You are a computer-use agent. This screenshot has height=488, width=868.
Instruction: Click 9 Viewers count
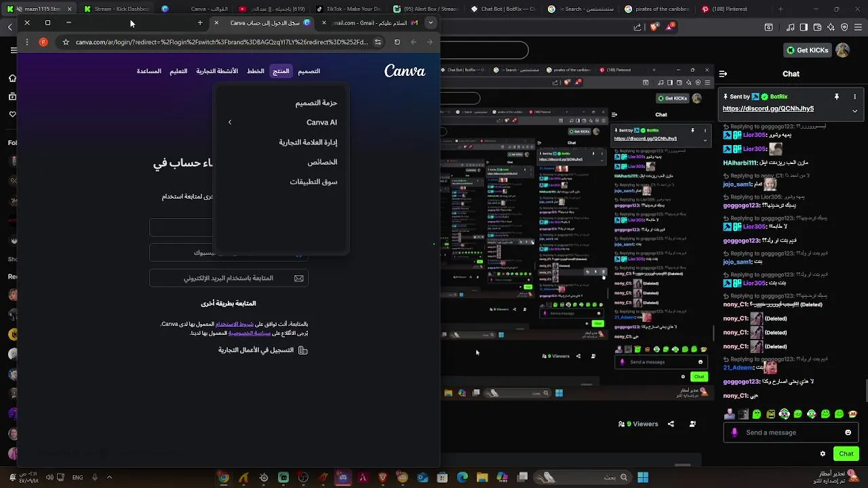[638, 424]
